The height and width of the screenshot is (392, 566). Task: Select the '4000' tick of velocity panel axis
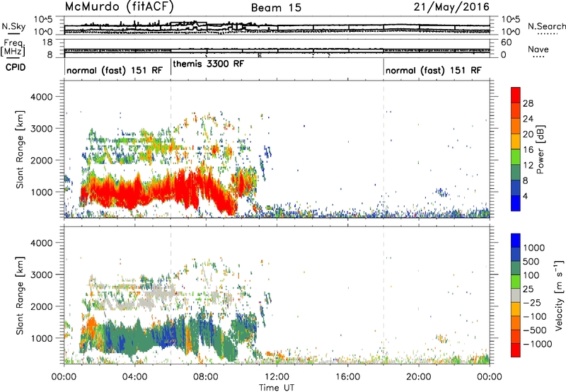pos(42,243)
